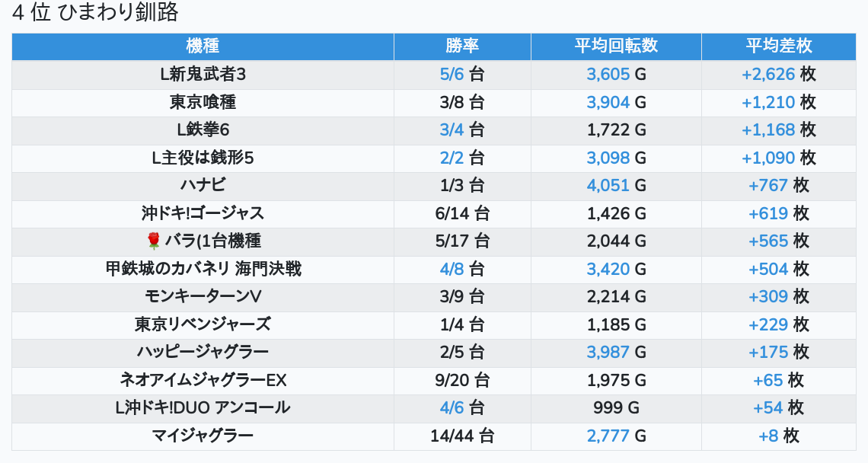Click the +2,626 average difference value
The height and width of the screenshot is (463, 868).
[768, 75]
